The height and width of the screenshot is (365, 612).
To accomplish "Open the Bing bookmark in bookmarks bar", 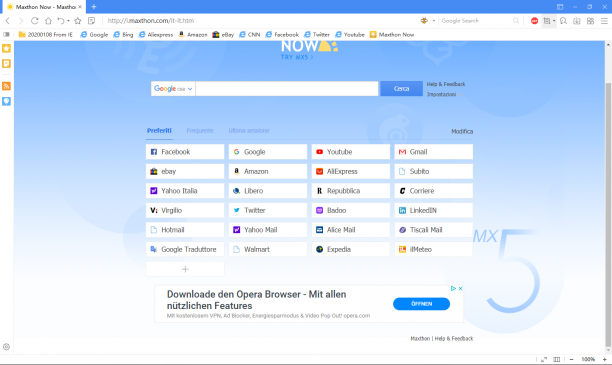I will 123,35.
